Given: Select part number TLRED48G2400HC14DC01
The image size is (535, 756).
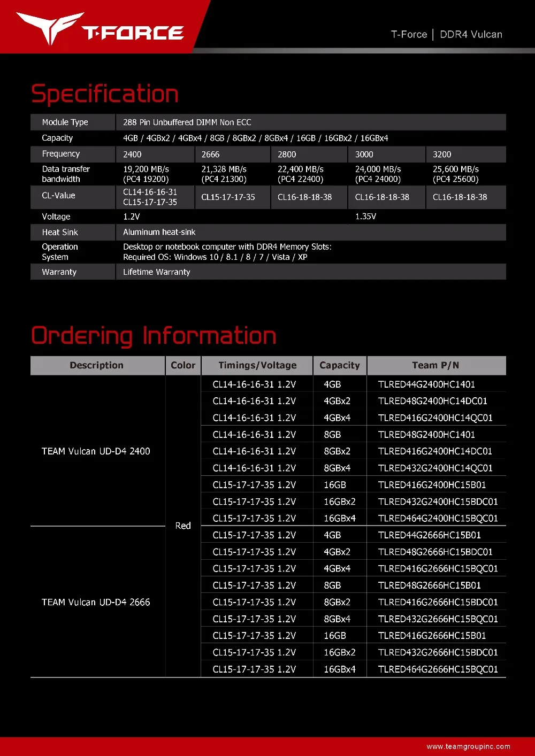Looking at the screenshot, I should [x=433, y=401].
